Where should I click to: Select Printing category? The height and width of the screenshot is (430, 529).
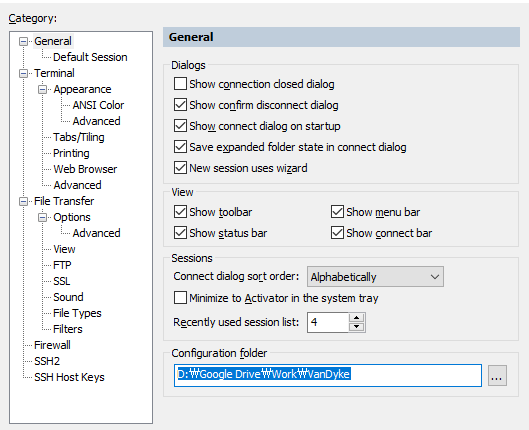point(71,153)
